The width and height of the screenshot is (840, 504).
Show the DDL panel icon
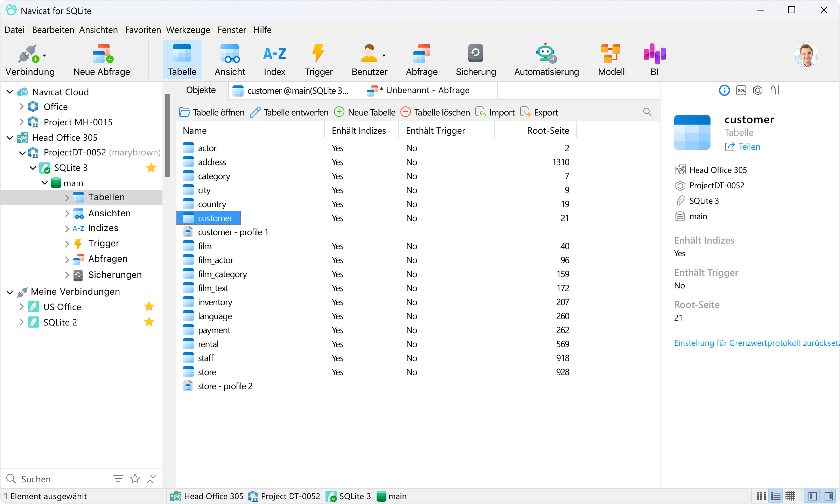coord(741,90)
